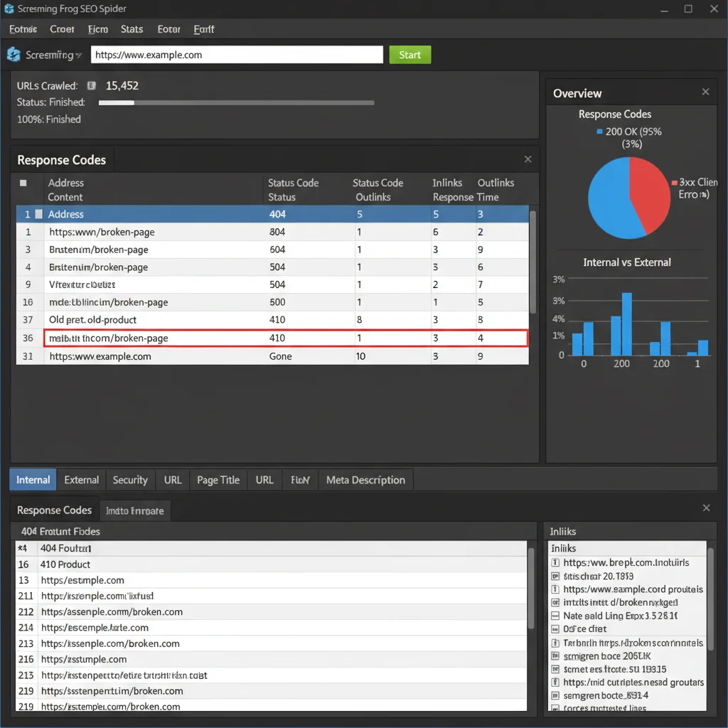Screen dimensions: 728x728
Task: Select row 'Old pret.old-product'
Action: click(x=272, y=320)
